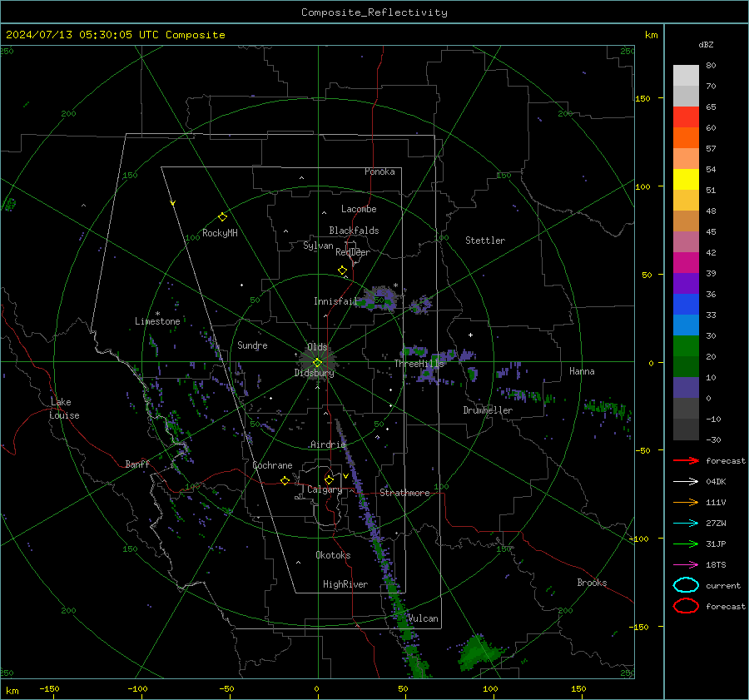The width and height of the screenshot is (749, 700).
Task: Click the RedDeer city label
Action: click(353, 252)
